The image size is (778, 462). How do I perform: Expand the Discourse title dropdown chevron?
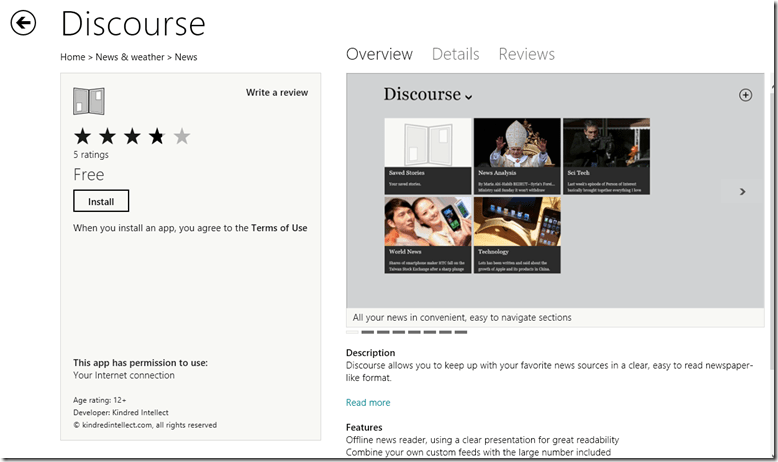(468, 97)
